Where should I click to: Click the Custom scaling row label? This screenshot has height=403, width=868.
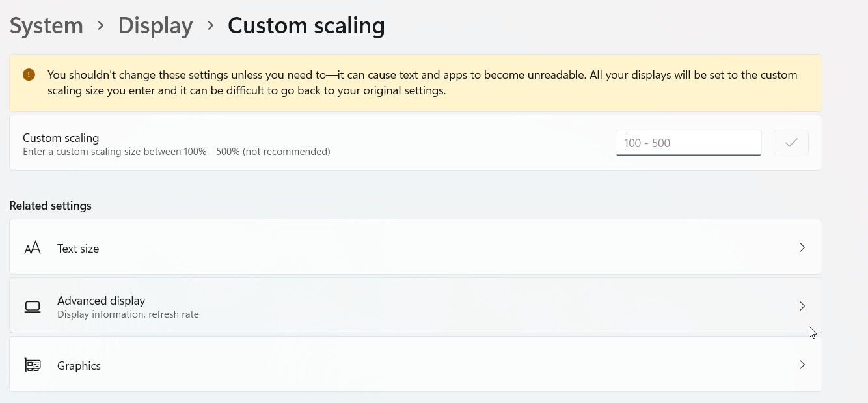[61, 138]
